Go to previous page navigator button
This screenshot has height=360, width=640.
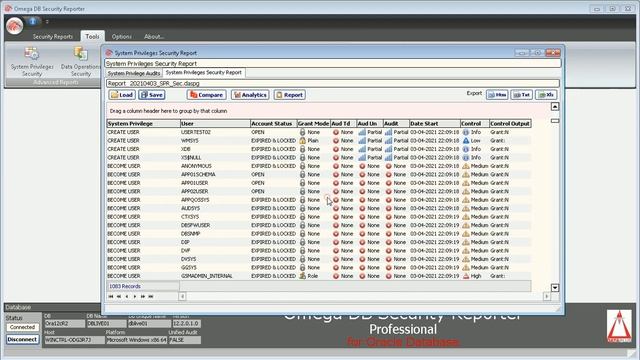[x=119, y=296]
